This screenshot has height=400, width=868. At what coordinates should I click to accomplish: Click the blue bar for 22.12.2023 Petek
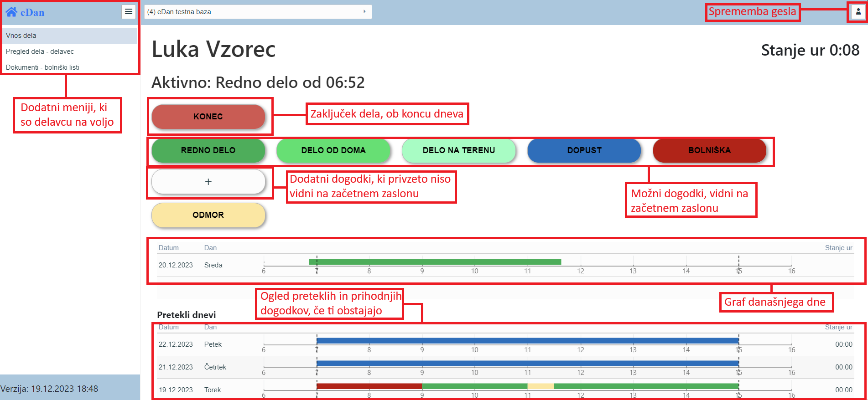(x=528, y=341)
